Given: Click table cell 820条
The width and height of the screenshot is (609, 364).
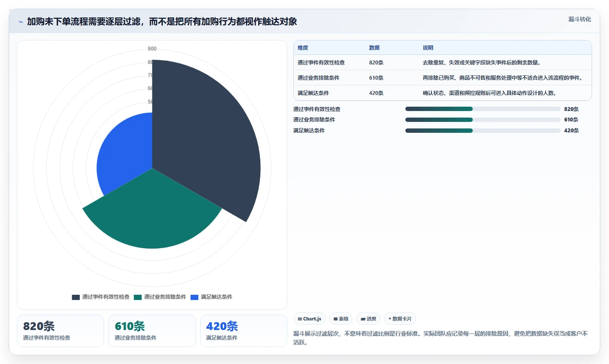Looking at the screenshot, I should coord(376,63).
